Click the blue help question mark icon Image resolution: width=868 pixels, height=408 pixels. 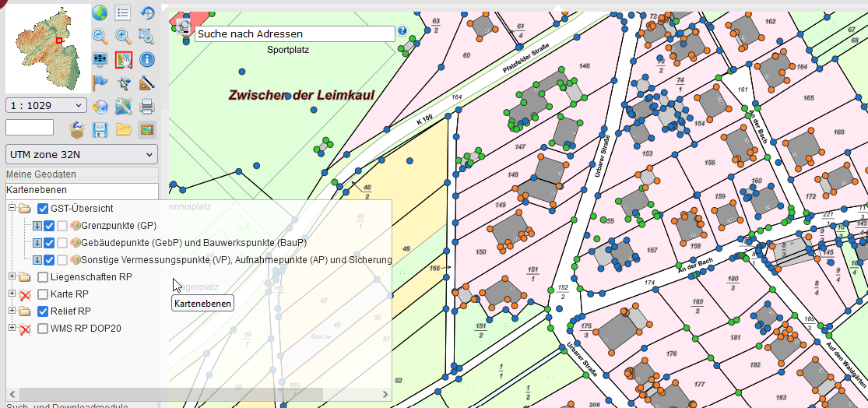click(402, 30)
